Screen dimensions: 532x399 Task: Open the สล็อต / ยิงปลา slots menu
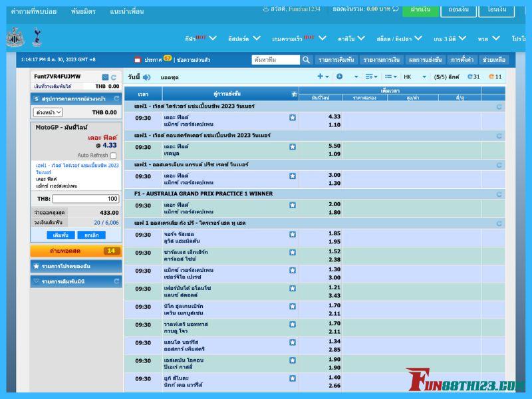tap(399, 39)
